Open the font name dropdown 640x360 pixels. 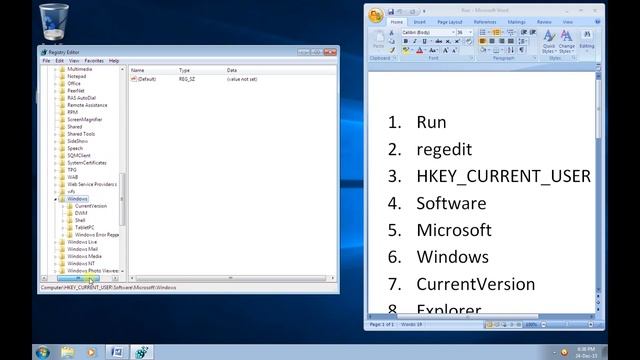[x=453, y=32]
